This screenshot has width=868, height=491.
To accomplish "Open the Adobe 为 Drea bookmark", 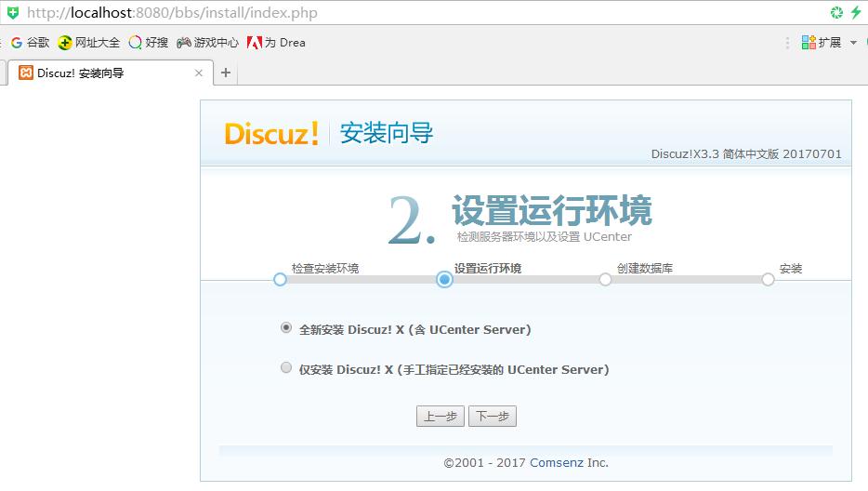I will coord(276,43).
